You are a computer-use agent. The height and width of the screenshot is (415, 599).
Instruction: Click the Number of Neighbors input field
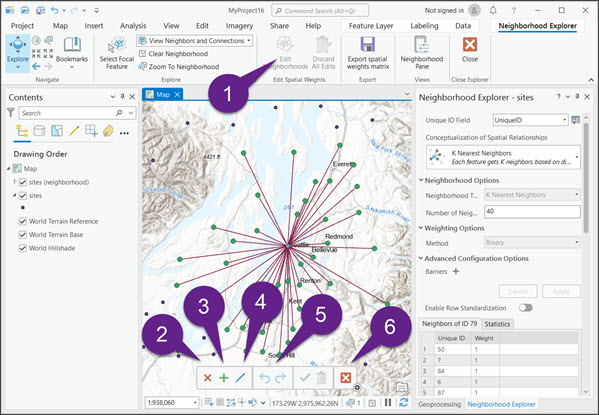[x=532, y=212]
